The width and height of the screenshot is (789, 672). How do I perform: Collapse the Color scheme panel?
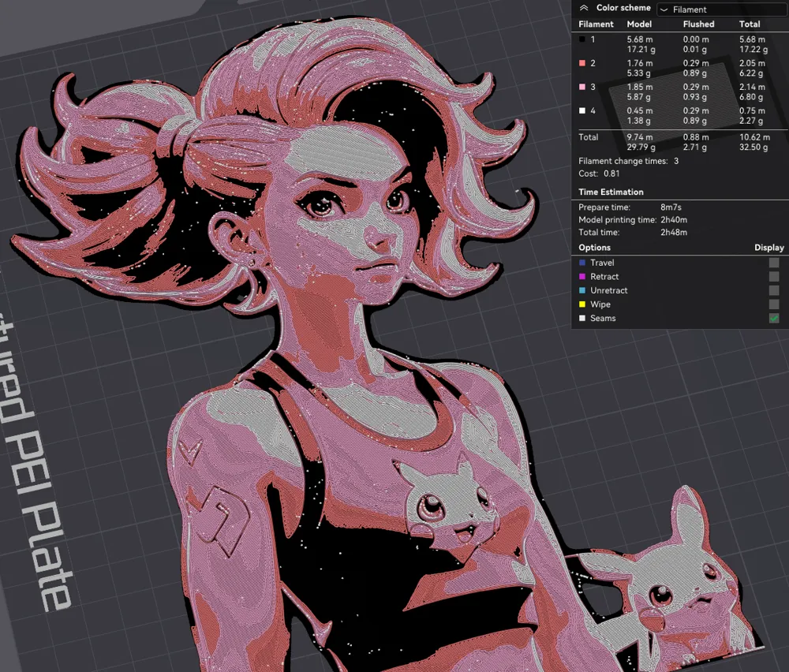(x=584, y=8)
